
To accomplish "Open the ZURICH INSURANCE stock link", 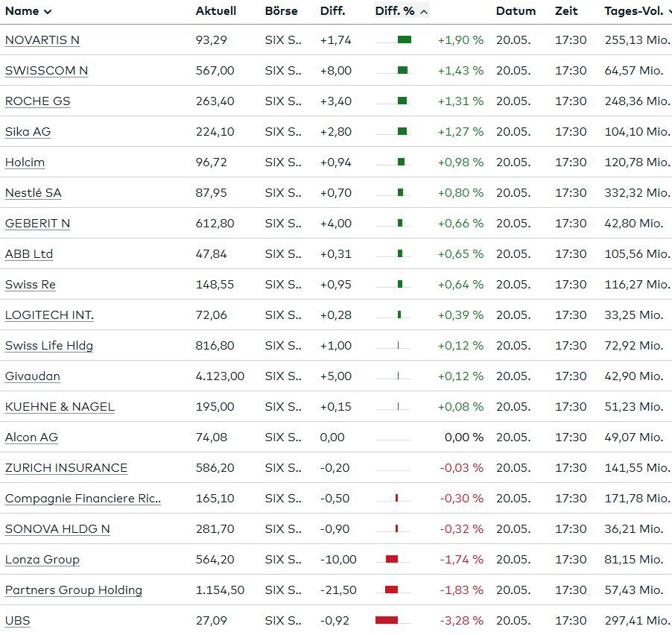I will pos(66,468).
